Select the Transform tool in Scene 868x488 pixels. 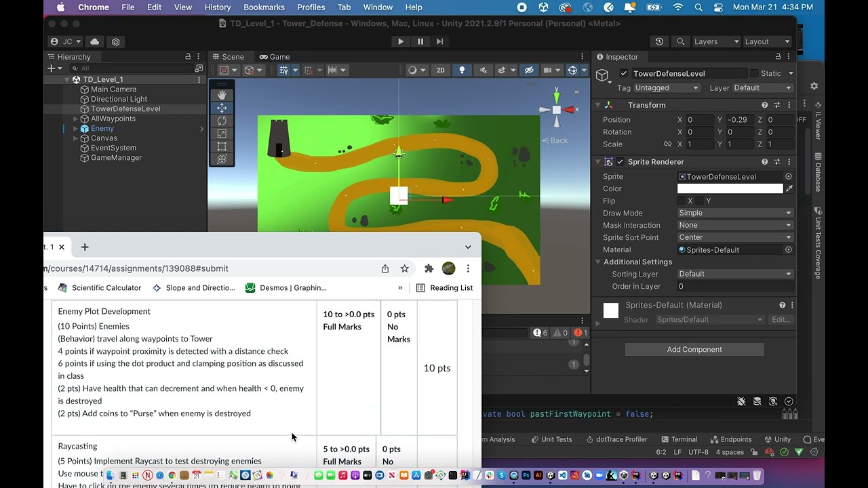pyautogui.click(x=222, y=159)
